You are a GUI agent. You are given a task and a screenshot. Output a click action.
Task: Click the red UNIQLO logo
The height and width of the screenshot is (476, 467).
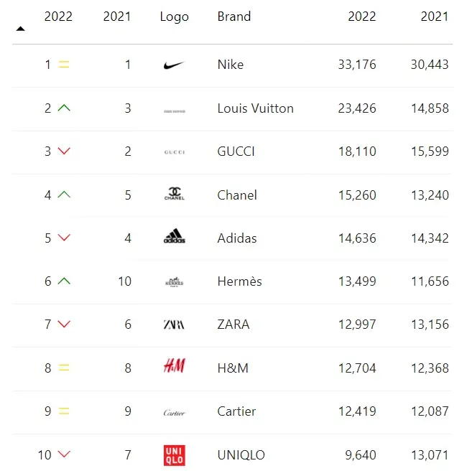coord(175,455)
